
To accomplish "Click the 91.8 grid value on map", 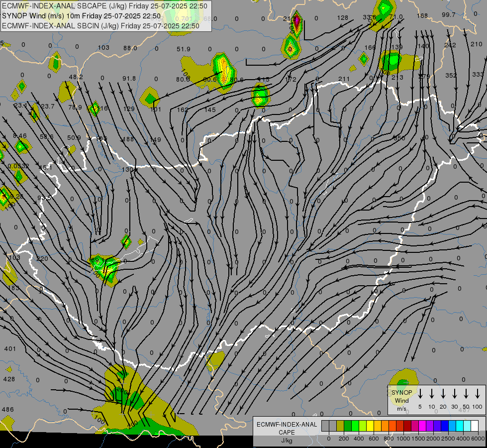I will tap(129, 79).
